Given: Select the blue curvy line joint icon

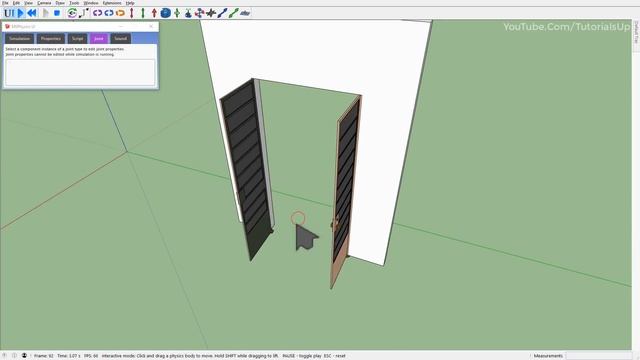Looking at the screenshot, I should click(x=222, y=13).
